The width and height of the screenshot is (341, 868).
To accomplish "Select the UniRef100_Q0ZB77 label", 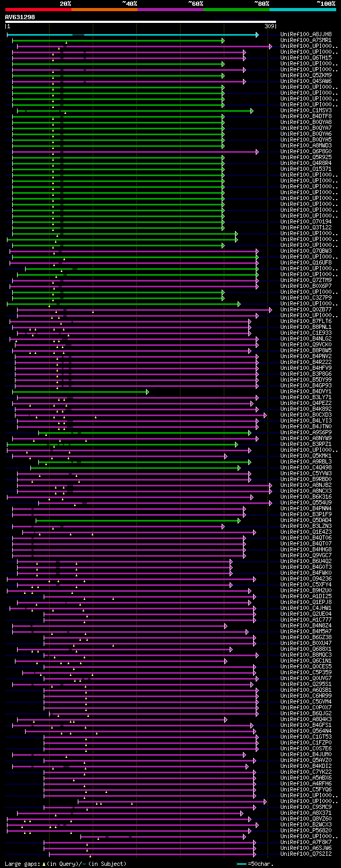I will point(306,310).
